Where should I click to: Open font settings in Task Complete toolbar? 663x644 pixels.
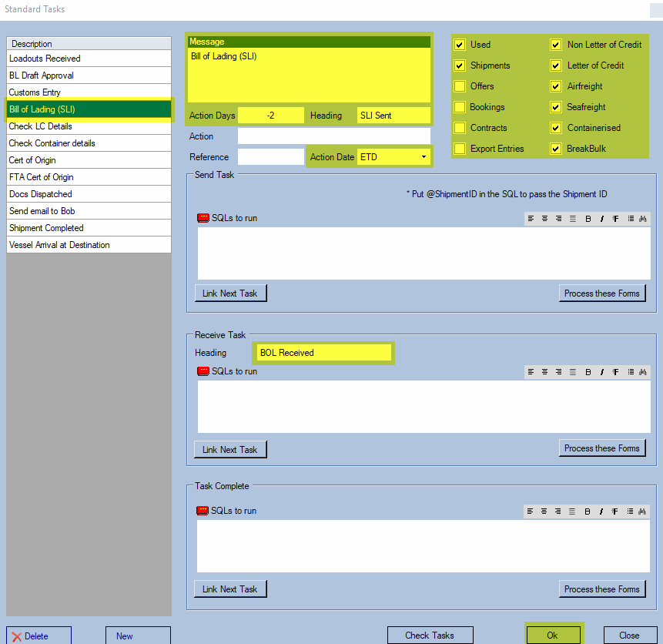coord(614,511)
